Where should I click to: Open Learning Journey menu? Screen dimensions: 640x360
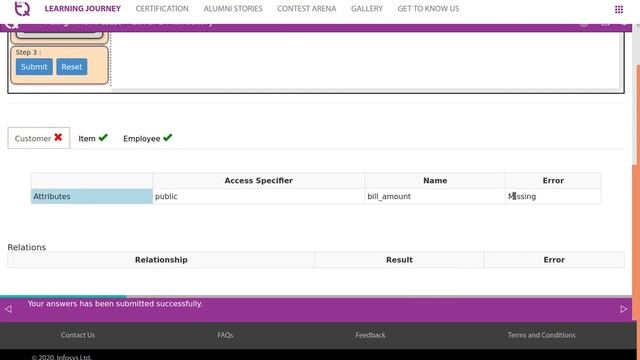pos(83,9)
